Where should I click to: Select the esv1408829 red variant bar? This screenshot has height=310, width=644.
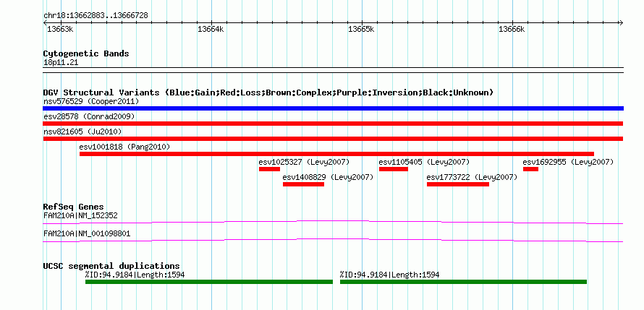pos(303,184)
